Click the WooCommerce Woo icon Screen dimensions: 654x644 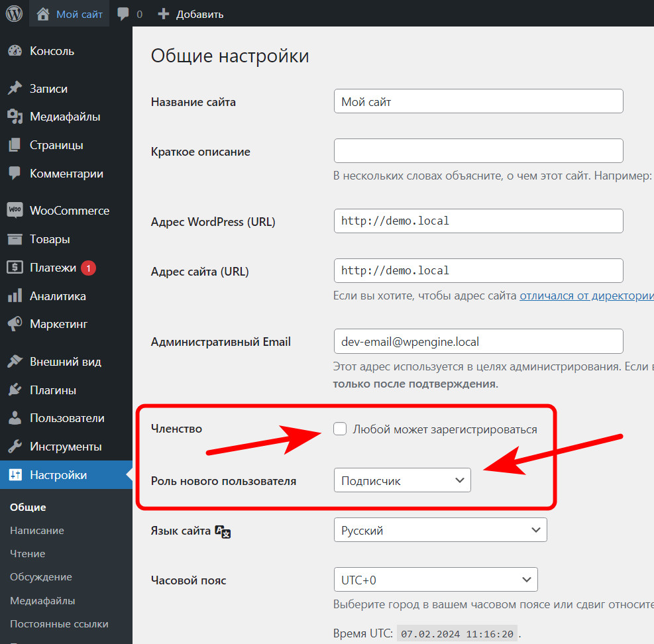tap(15, 210)
